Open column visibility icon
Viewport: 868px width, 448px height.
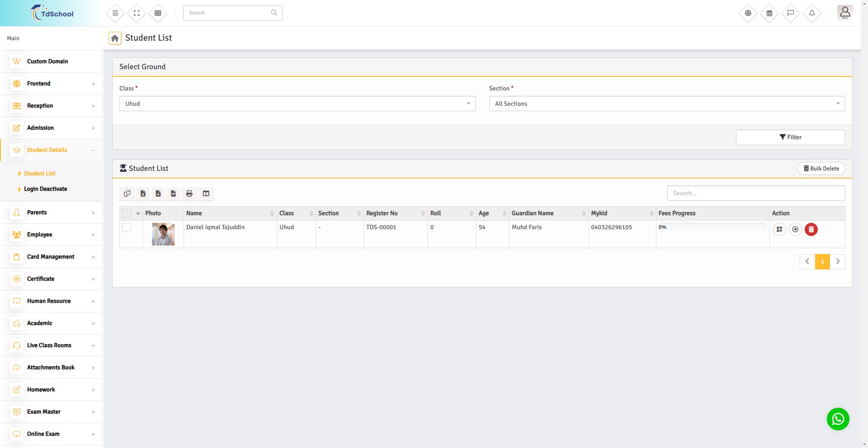coord(206,193)
